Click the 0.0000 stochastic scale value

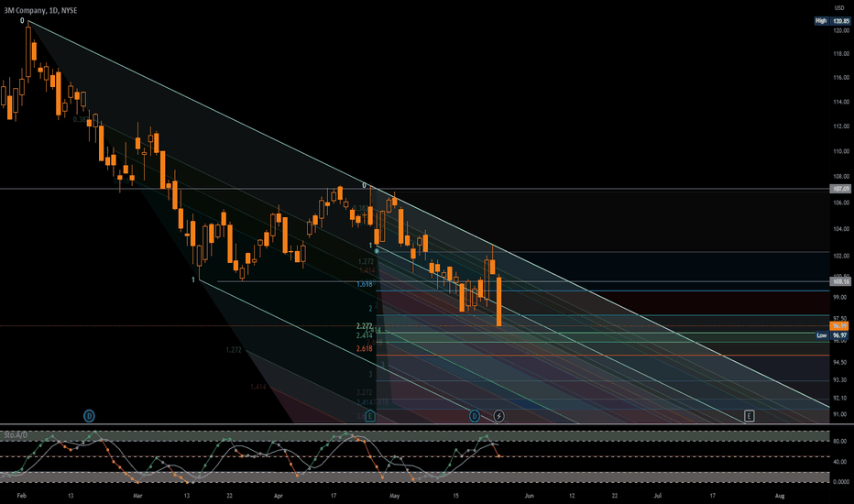841,482
